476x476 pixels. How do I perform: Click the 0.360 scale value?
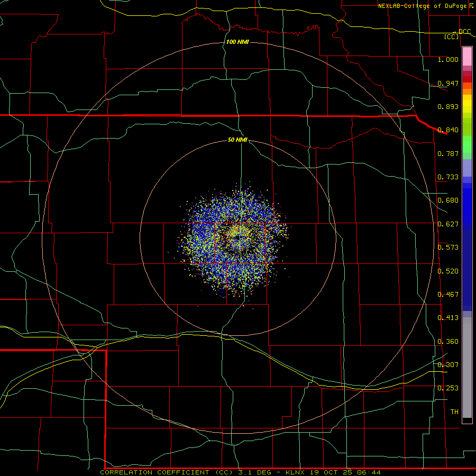(x=448, y=342)
